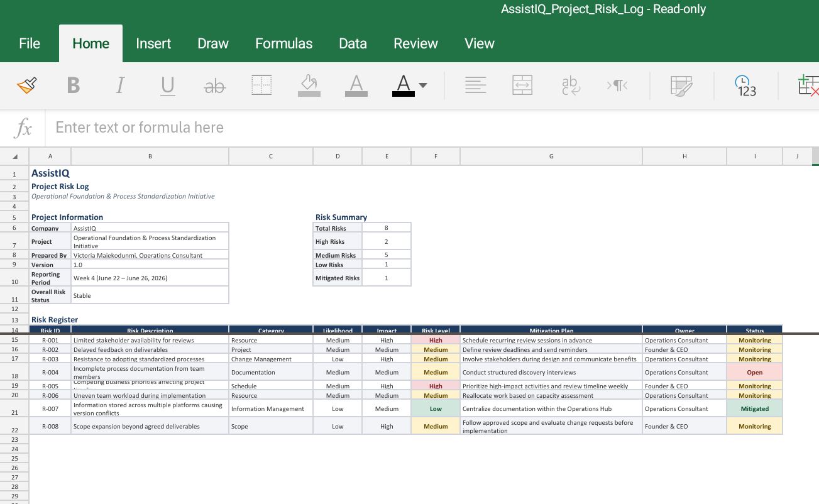819x504 pixels.
Task: Switch to the Formulas tab
Action: coord(283,43)
